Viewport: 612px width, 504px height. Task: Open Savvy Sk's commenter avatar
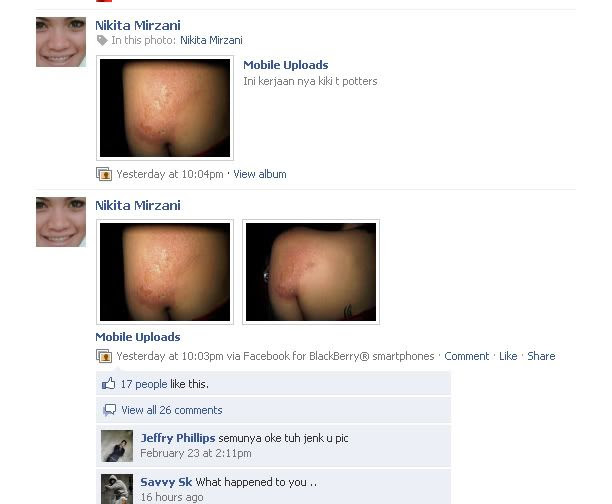pyautogui.click(x=117, y=489)
